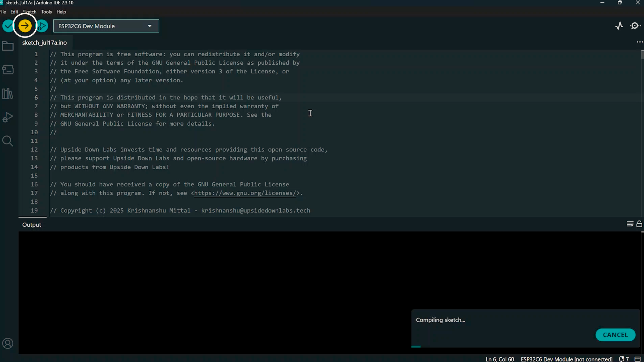Click the 'Upside Down Labs invests' comment line

189,150
